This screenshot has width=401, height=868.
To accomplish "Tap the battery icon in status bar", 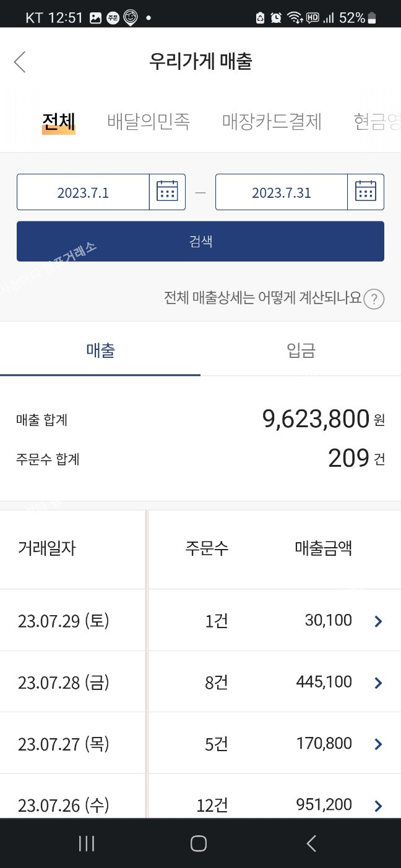I will click(372, 18).
